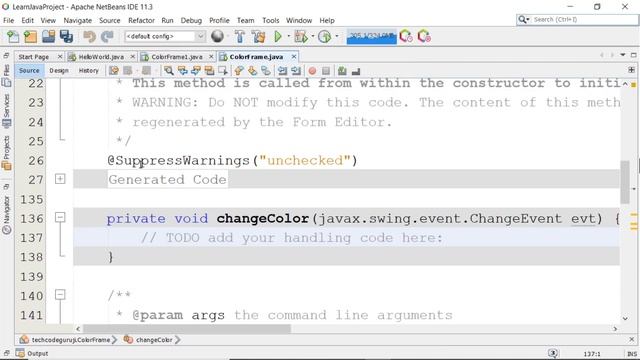Image resolution: width=640 pixels, height=360 pixels.
Task: Click the New File toolbar icon
Action: point(13,37)
